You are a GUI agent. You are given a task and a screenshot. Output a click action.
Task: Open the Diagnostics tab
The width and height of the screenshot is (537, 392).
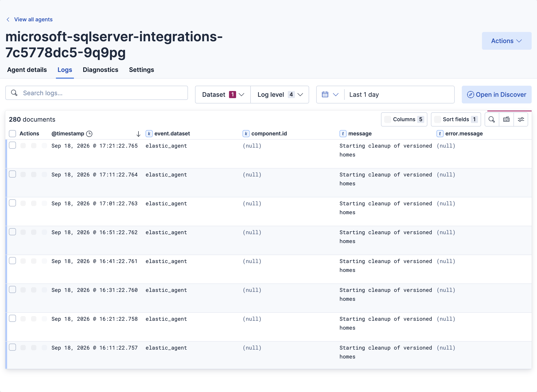coord(100,70)
